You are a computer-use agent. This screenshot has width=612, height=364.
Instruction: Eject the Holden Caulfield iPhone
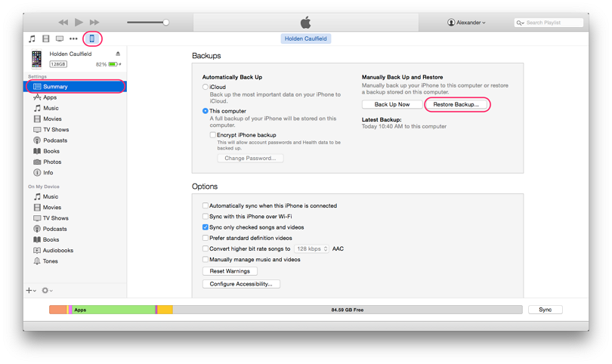click(118, 54)
